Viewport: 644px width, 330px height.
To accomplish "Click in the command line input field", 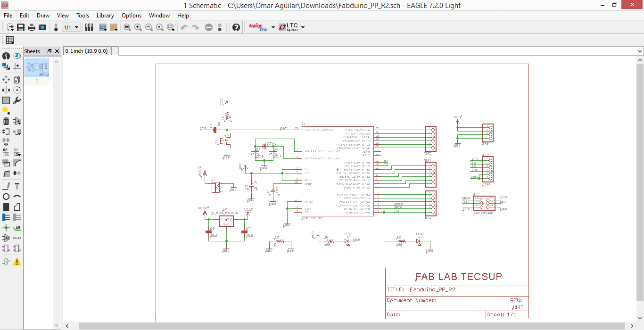I will pyautogui.click(x=377, y=51).
